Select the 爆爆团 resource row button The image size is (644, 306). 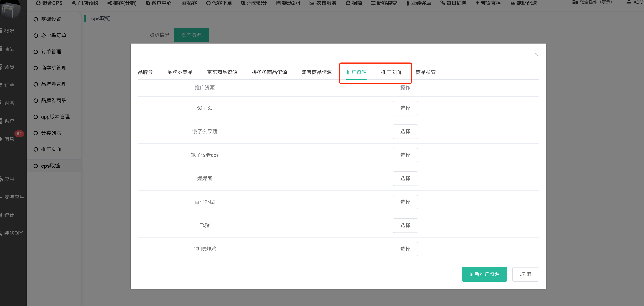coord(405,178)
